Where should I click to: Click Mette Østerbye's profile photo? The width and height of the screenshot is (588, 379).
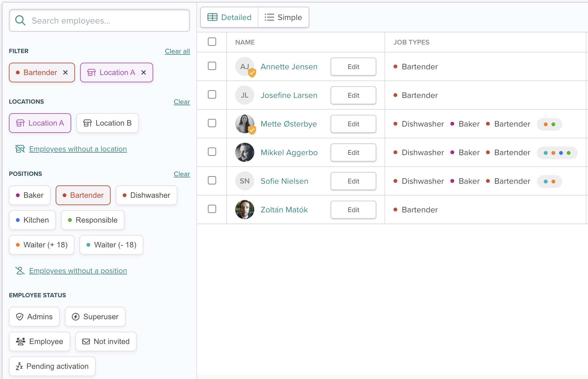click(x=244, y=124)
